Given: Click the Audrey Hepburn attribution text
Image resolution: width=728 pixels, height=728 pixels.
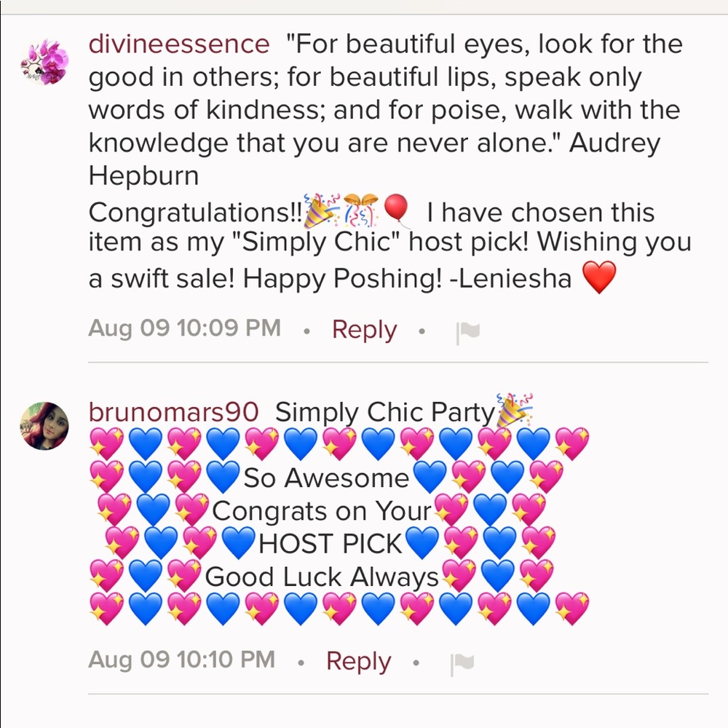Looking at the screenshot, I should click(x=614, y=143).
